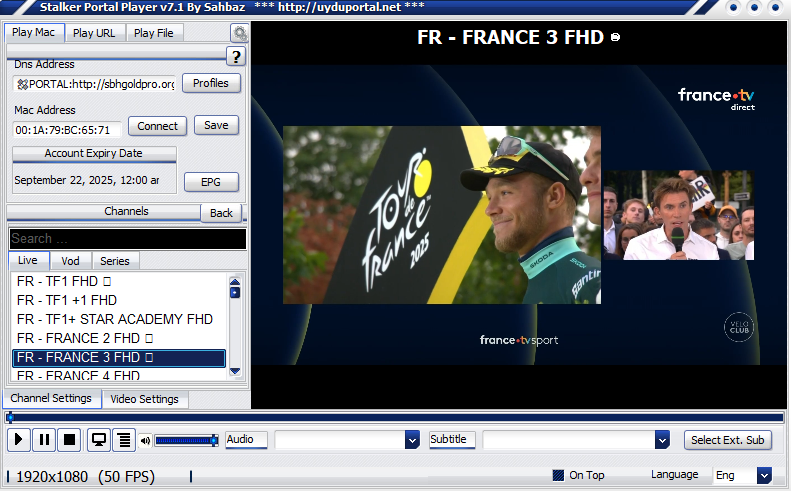Click the Dns Address input field
The height and width of the screenshot is (491, 791).
tap(95, 84)
